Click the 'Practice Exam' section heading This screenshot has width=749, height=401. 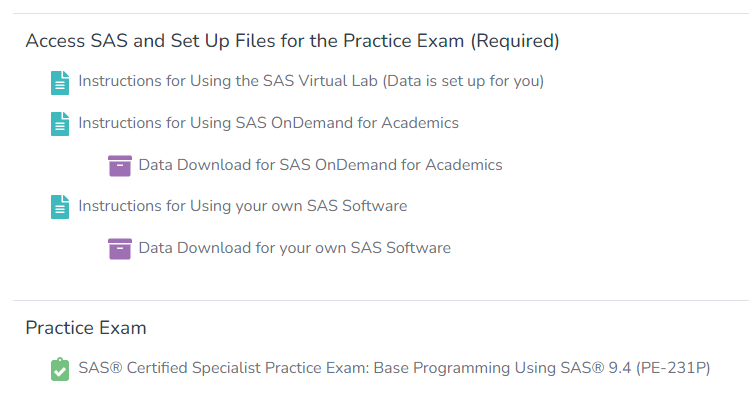pyautogui.click(x=86, y=327)
